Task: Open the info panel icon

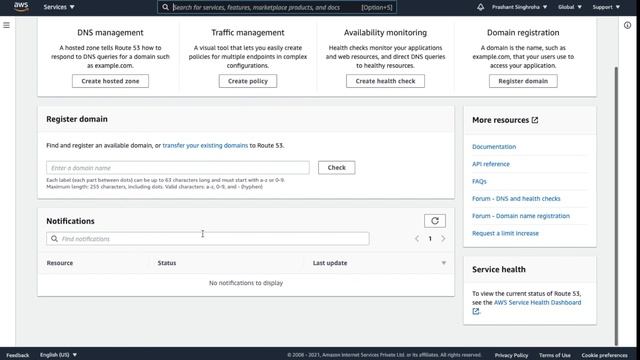Action: [x=627, y=25]
